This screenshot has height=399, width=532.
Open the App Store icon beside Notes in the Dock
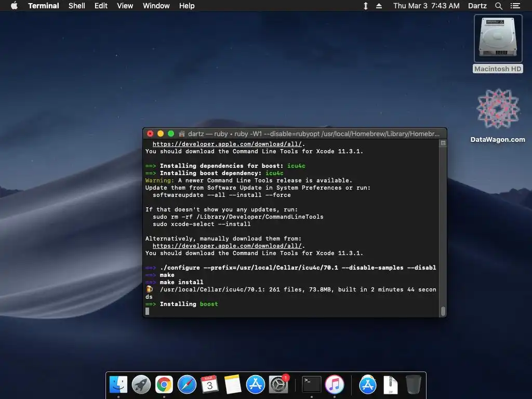coord(256,385)
